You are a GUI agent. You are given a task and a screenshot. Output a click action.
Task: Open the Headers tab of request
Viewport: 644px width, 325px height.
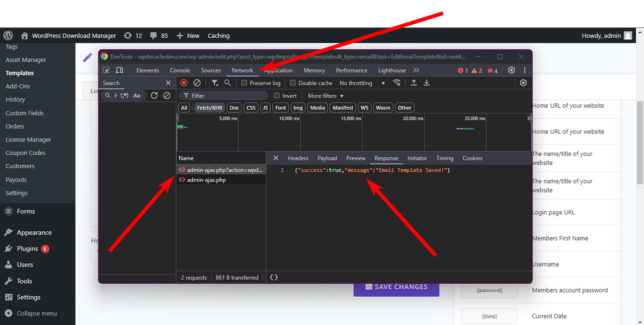(x=298, y=158)
